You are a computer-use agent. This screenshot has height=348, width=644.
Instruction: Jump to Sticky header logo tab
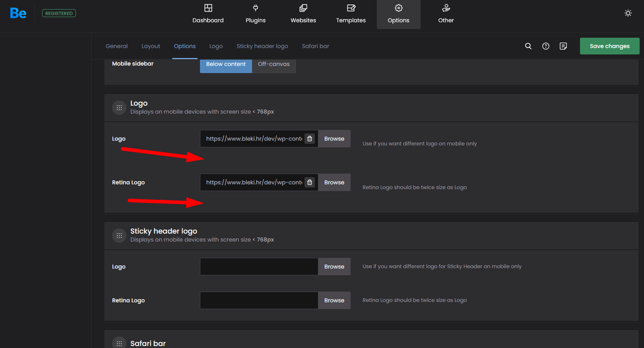click(x=262, y=46)
